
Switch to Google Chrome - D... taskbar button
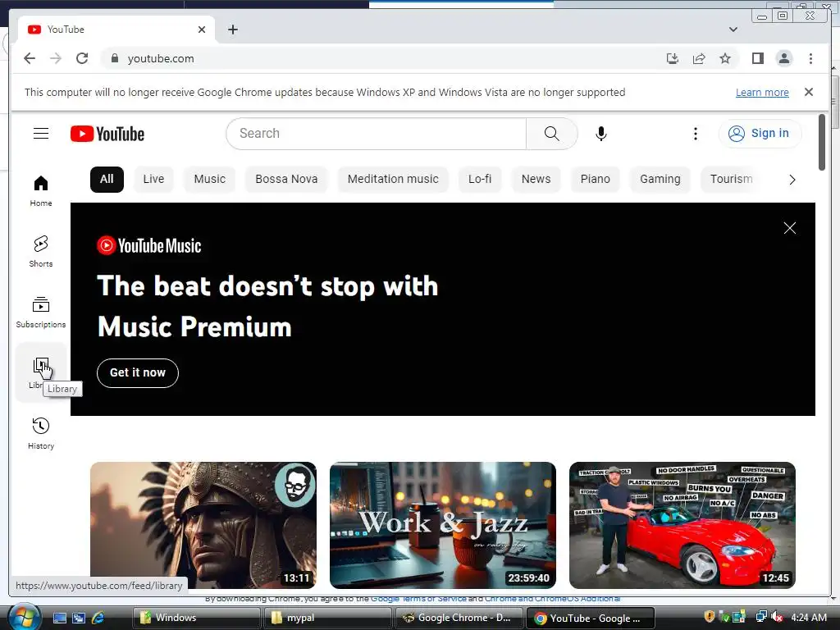pyautogui.click(x=459, y=618)
